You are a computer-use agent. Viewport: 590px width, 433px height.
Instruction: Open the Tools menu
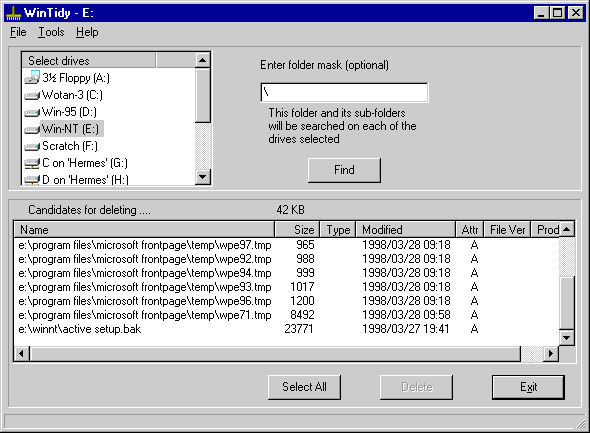click(51, 32)
